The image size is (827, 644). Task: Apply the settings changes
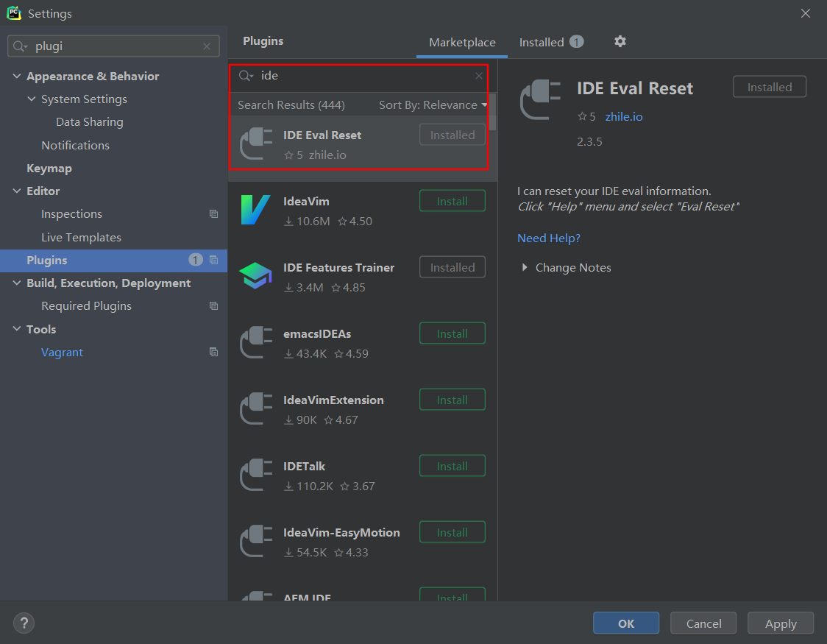[781, 623]
